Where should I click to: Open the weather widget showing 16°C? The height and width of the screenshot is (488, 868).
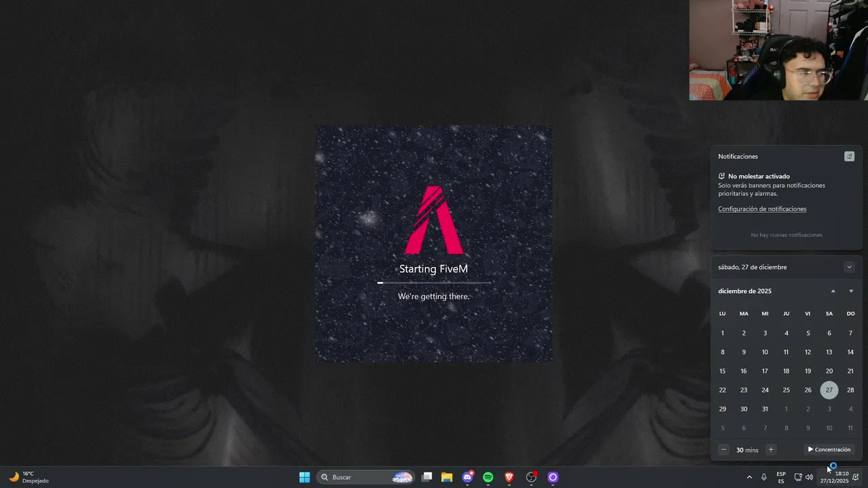(28, 477)
